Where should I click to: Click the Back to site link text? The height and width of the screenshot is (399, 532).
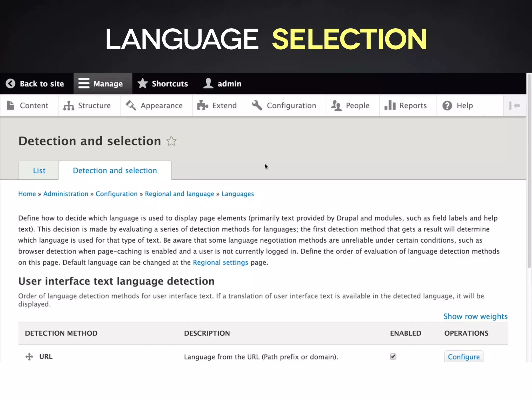(42, 84)
